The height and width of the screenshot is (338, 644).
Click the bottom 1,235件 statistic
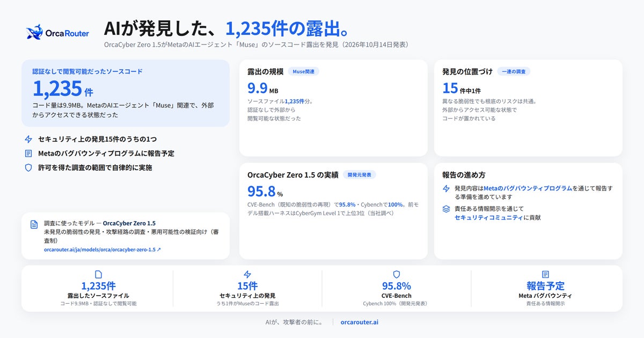coord(98,286)
